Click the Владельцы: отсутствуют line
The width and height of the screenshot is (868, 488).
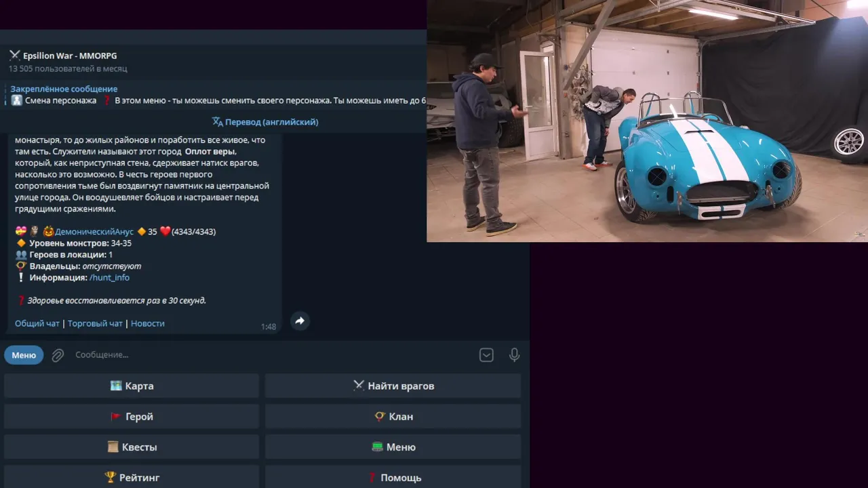click(79, 266)
